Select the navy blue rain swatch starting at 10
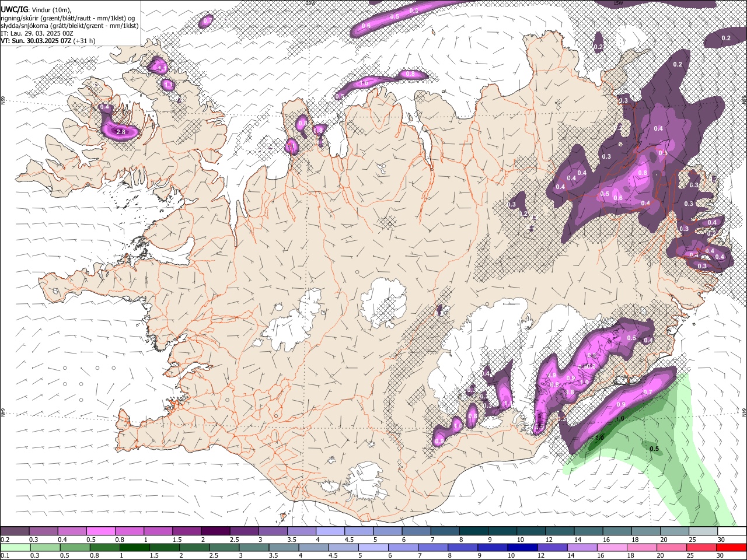The height and width of the screenshot is (560, 747). [521, 547]
